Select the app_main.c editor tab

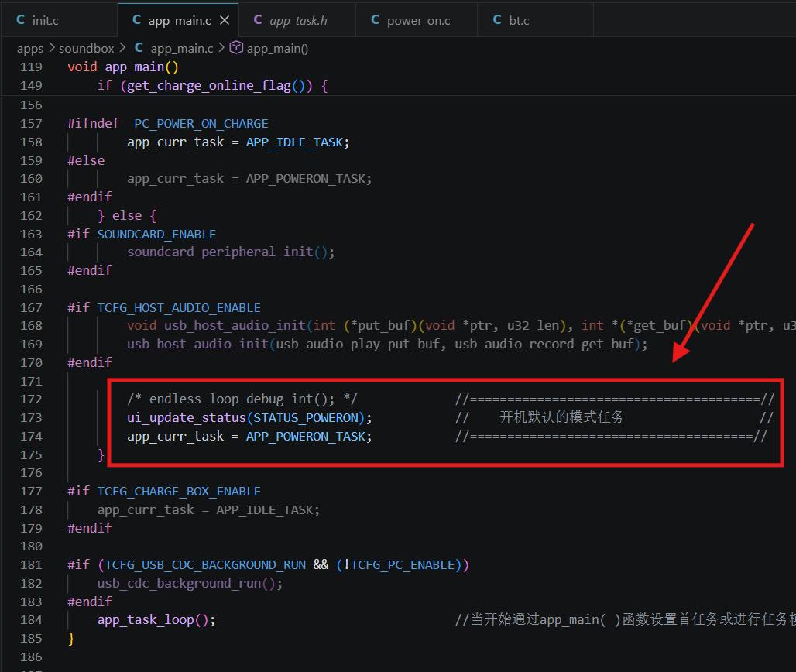[177, 20]
